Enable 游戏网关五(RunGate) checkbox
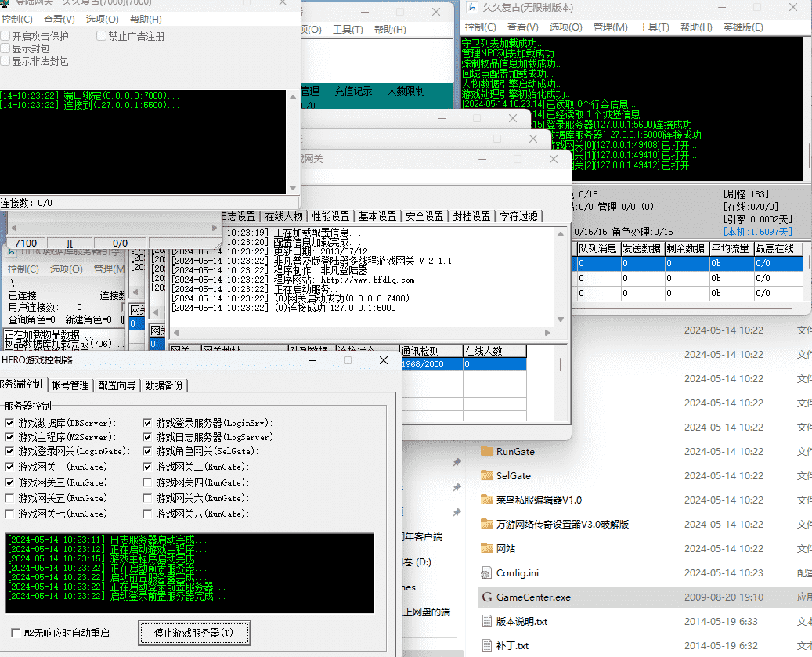812x657 pixels. pos(9,498)
